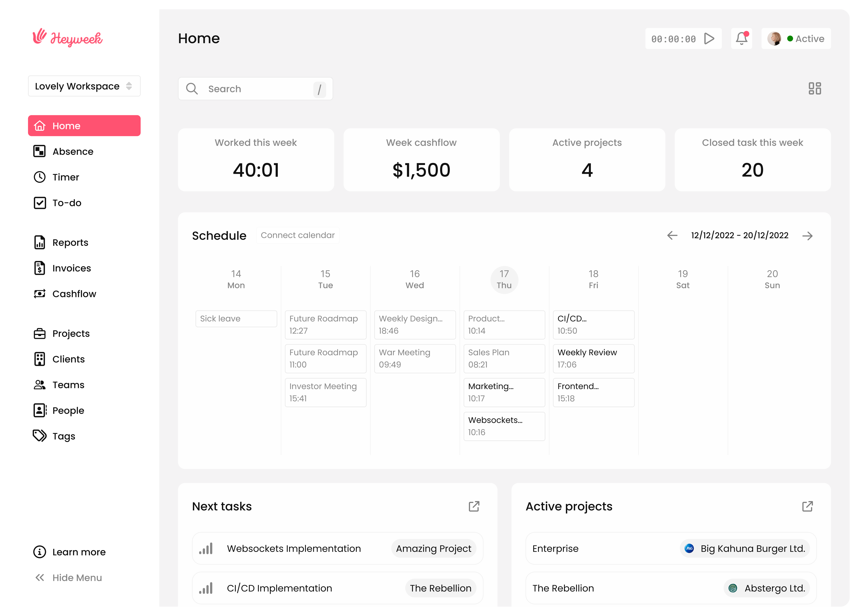This screenshot has height=616, width=859.
Task: Click the Connect calendar button
Action: click(x=298, y=235)
